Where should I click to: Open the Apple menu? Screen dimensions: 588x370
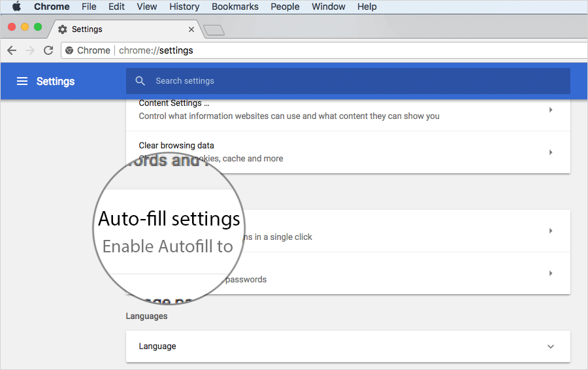tap(16, 7)
